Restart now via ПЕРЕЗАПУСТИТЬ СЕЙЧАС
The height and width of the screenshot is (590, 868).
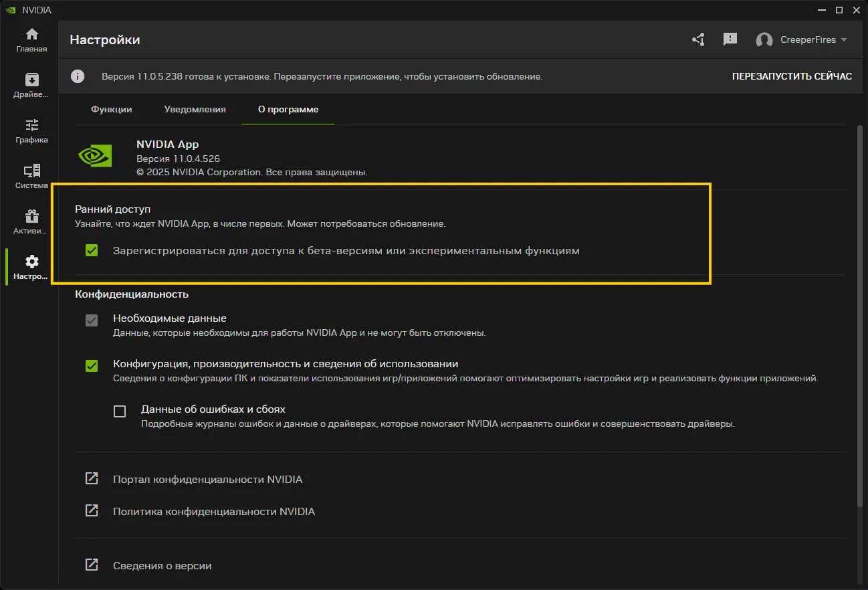tap(792, 76)
